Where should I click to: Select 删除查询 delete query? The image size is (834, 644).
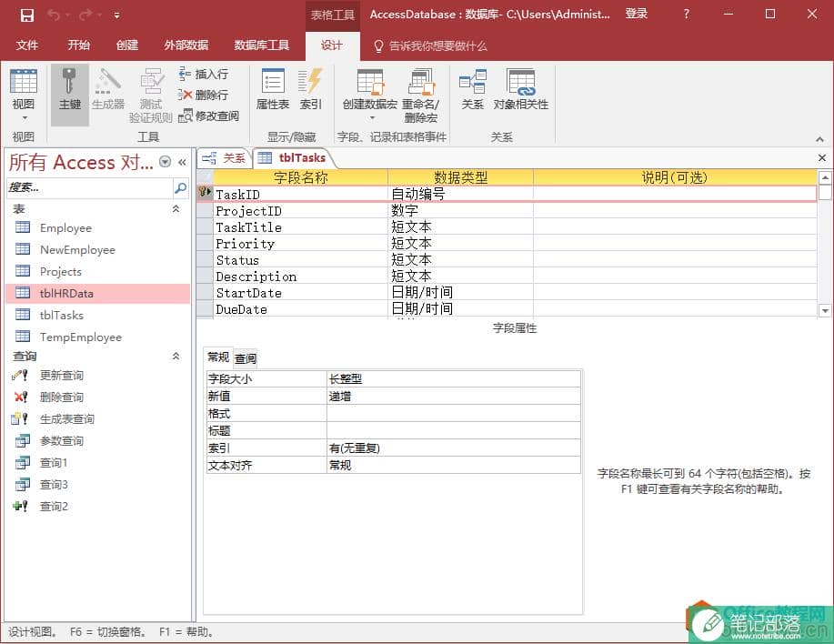98,397
